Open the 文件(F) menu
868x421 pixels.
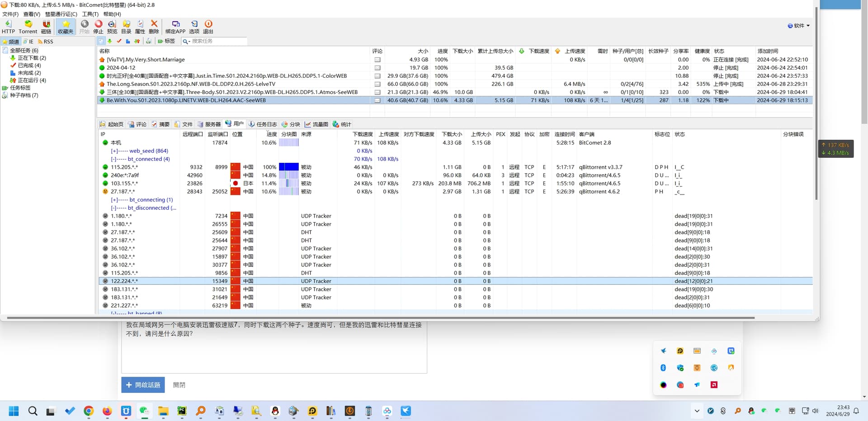click(10, 14)
